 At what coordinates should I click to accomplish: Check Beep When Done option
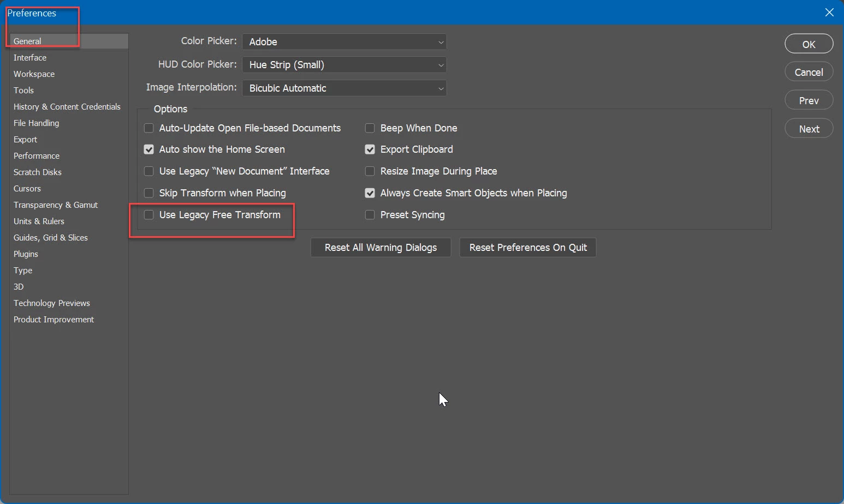(370, 128)
